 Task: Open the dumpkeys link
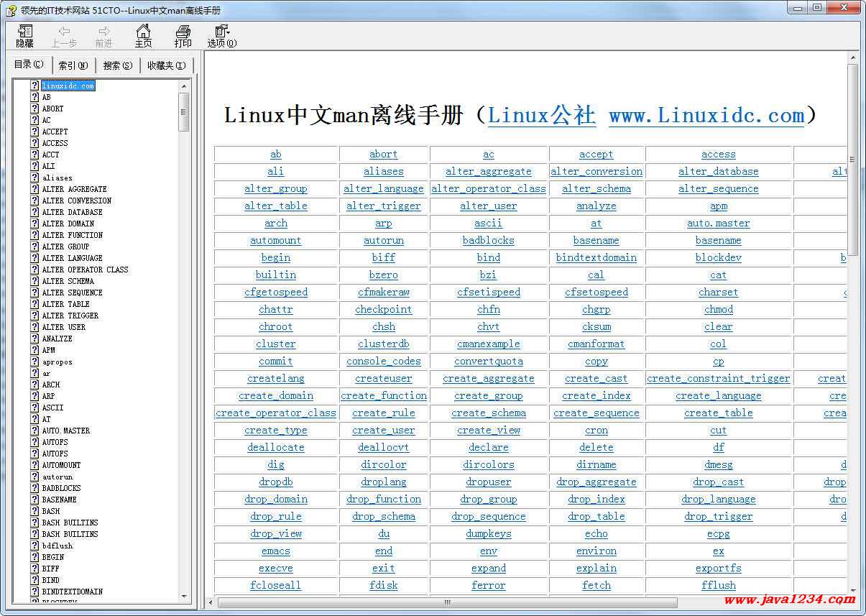(x=489, y=534)
